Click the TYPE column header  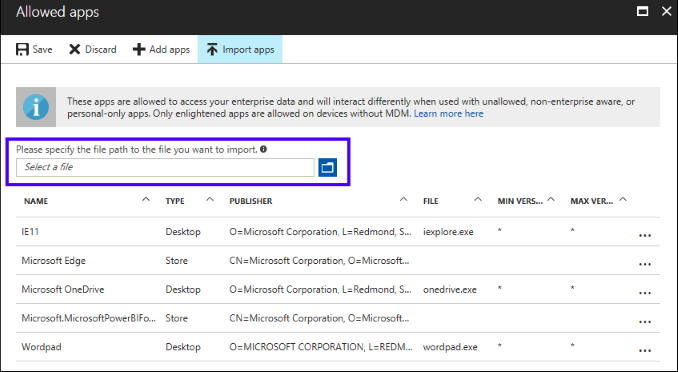[175, 201]
